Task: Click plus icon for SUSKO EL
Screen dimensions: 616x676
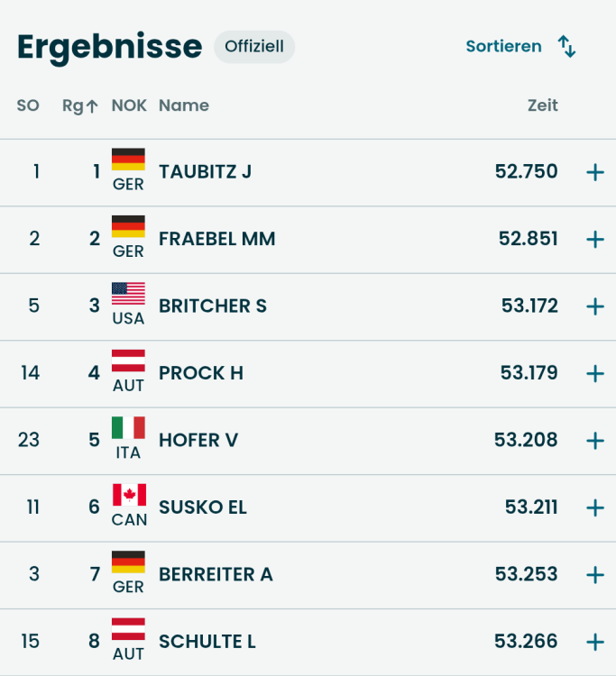Action: pyautogui.click(x=594, y=507)
